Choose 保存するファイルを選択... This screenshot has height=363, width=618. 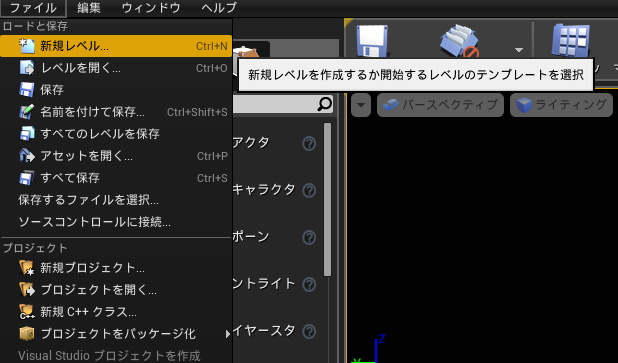(116, 200)
